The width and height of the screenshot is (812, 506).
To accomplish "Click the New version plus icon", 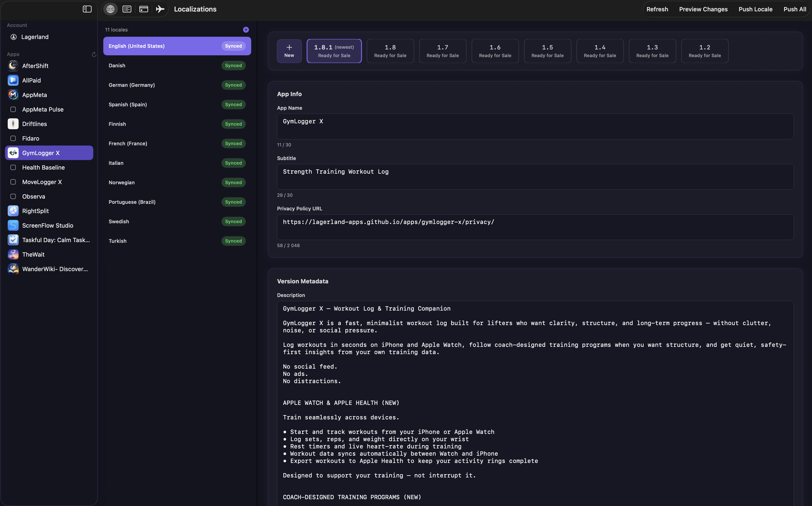I will point(289,48).
